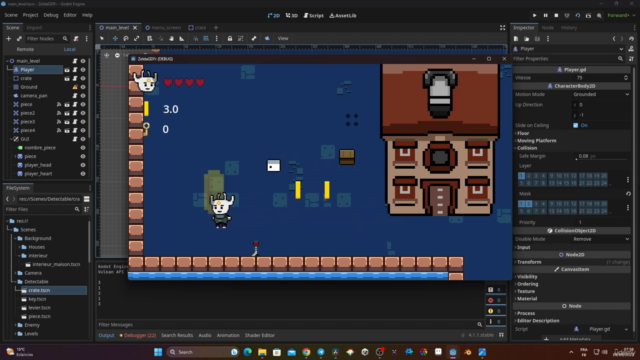Stop the running project
Screen dimensions: 640x360
point(556,16)
